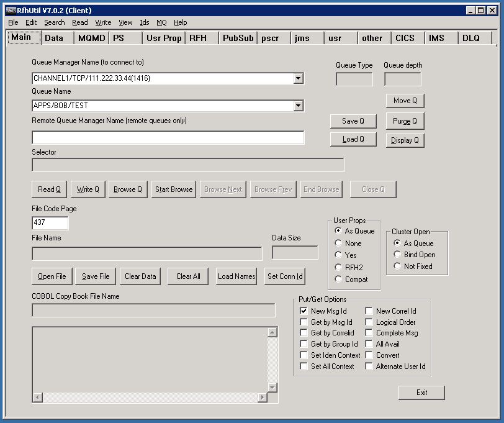The width and height of the screenshot is (504, 423).
Task: Click inside the Selector field
Action: [186, 165]
